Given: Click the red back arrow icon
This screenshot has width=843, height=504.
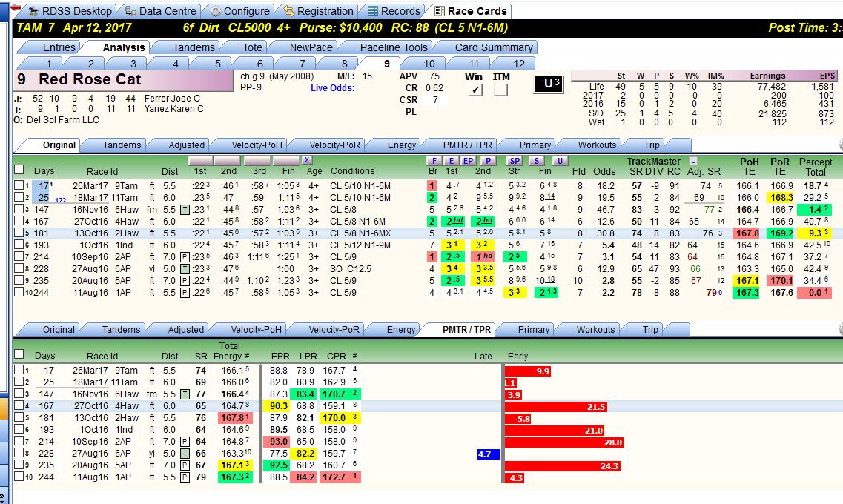Looking at the screenshot, I should click(15, 8).
